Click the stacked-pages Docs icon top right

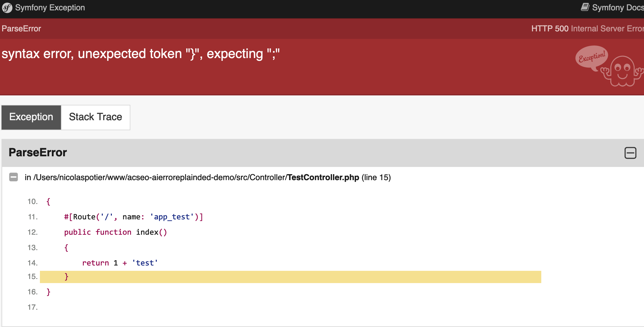pos(586,7)
